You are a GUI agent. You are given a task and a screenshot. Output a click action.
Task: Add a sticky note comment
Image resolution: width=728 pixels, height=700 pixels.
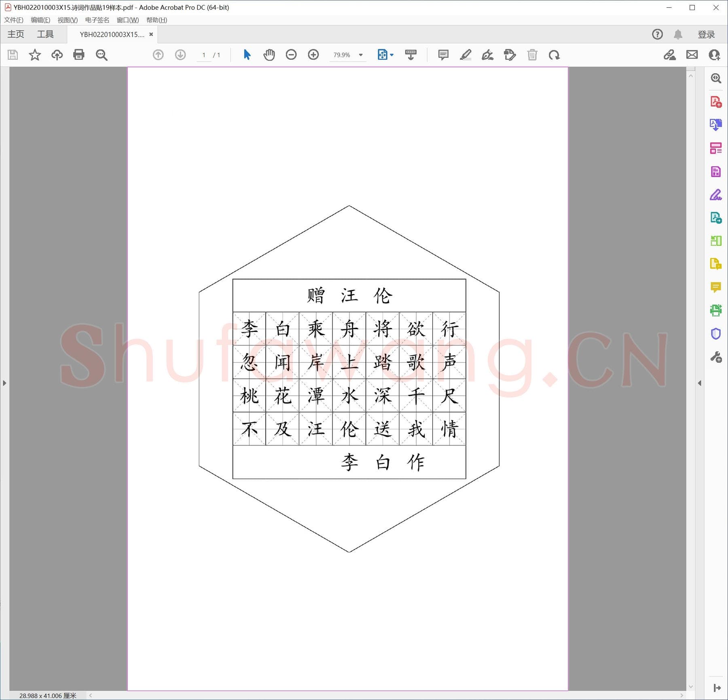pos(443,55)
